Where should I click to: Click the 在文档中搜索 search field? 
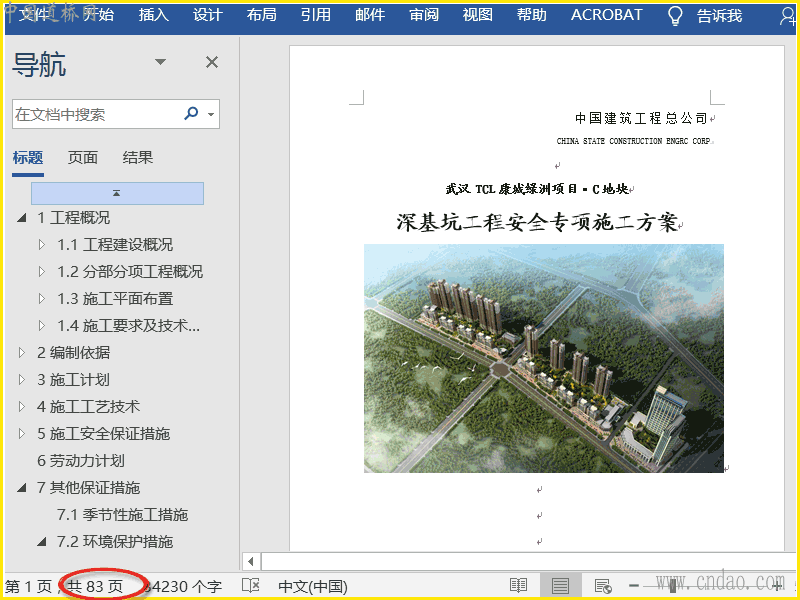(97, 114)
